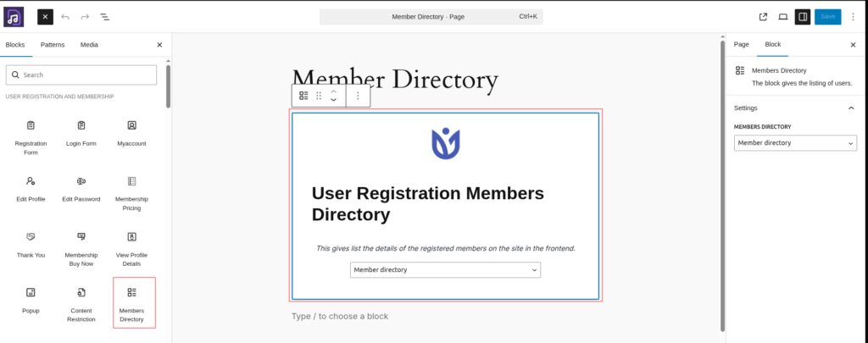
Task: Click the editor canvas vertical scrollbar
Action: point(722,185)
